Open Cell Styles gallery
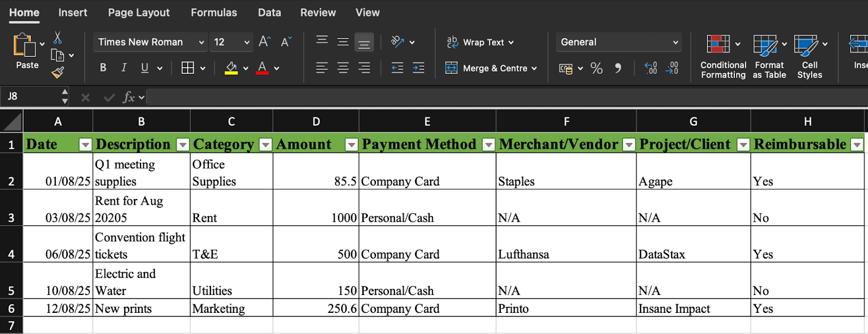Viewport: 868px width, 334px height. [809, 57]
